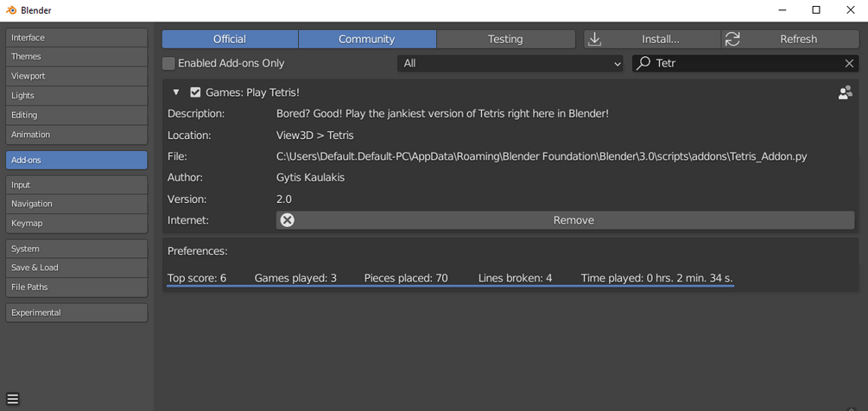The image size is (868, 411).
Task: Collapse the Play Tetris add-on details
Action: pyautogui.click(x=176, y=92)
